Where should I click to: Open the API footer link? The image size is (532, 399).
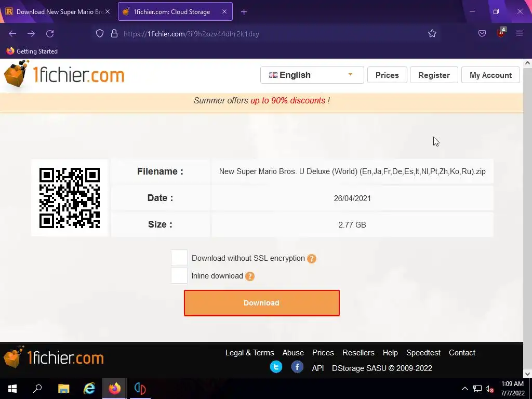coord(318,368)
